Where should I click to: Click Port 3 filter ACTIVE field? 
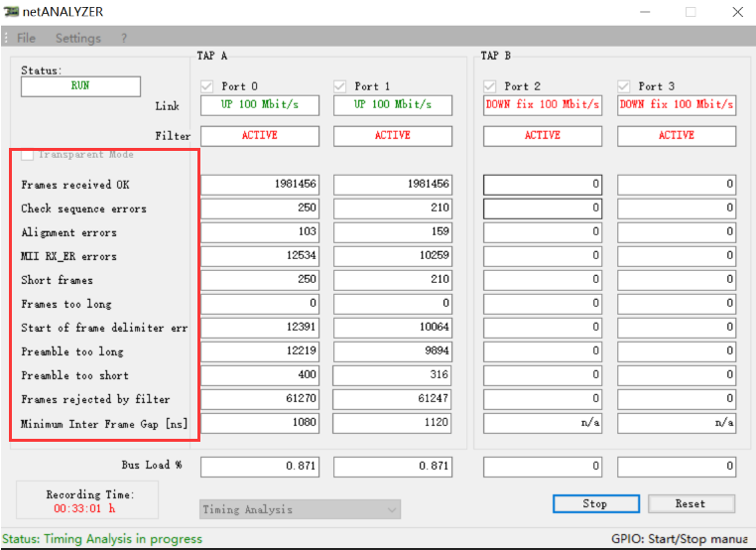pos(677,136)
